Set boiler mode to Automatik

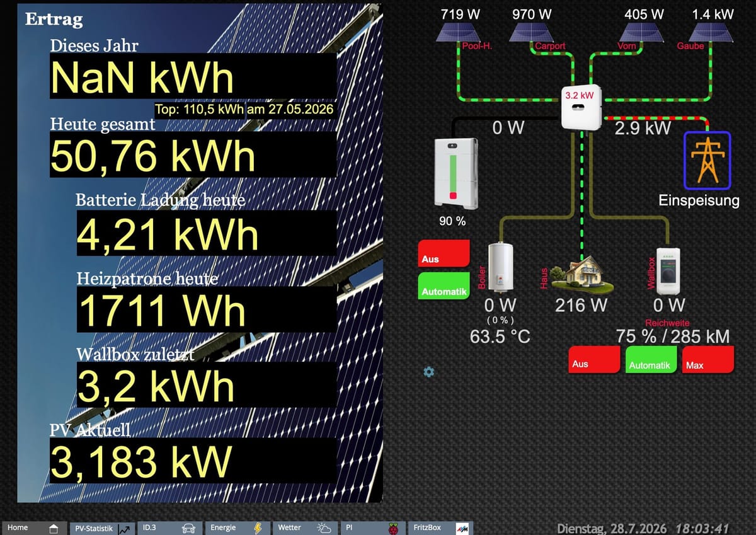pos(444,286)
